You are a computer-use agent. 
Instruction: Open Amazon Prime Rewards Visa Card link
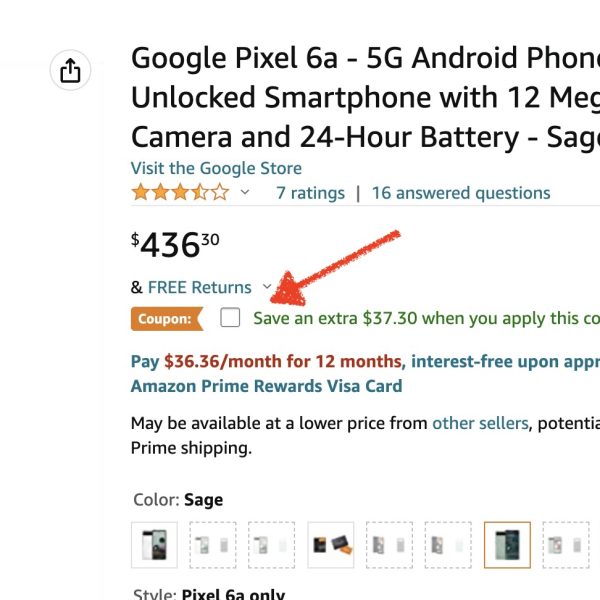(266, 386)
